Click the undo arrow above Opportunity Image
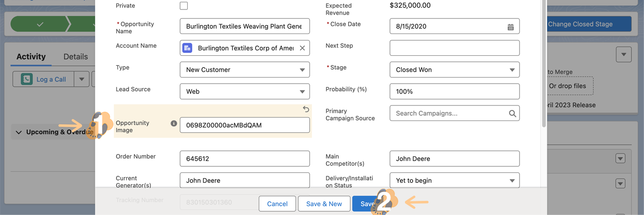 [x=306, y=109]
